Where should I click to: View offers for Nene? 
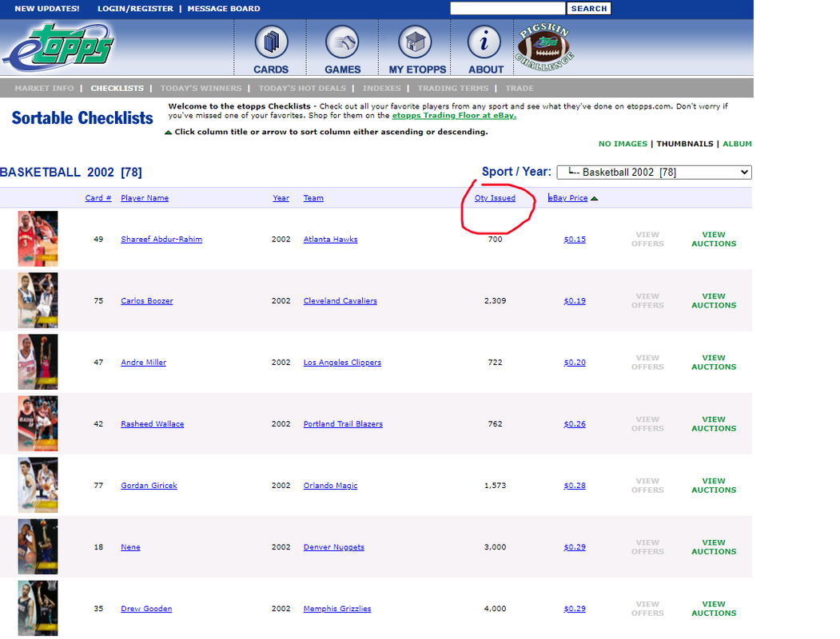tap(647, 546)
